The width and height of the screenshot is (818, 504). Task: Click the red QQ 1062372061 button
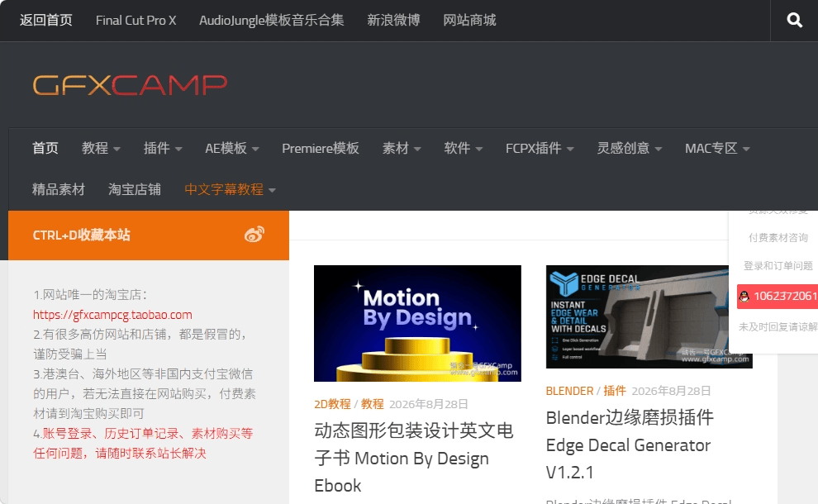click(x=778, y=297)
